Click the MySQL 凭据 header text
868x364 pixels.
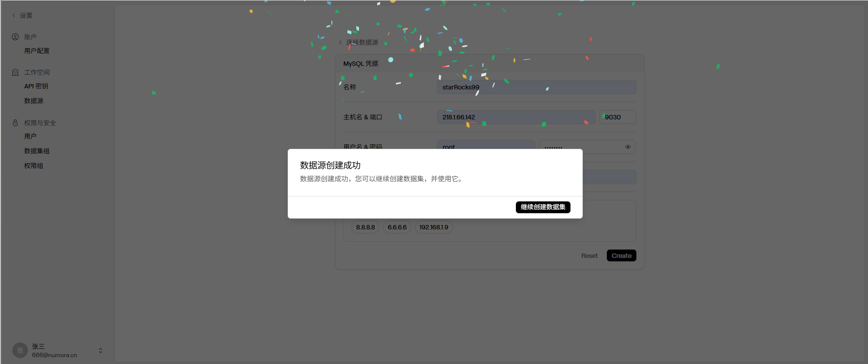pyautogui.click(x=360, y=64)
